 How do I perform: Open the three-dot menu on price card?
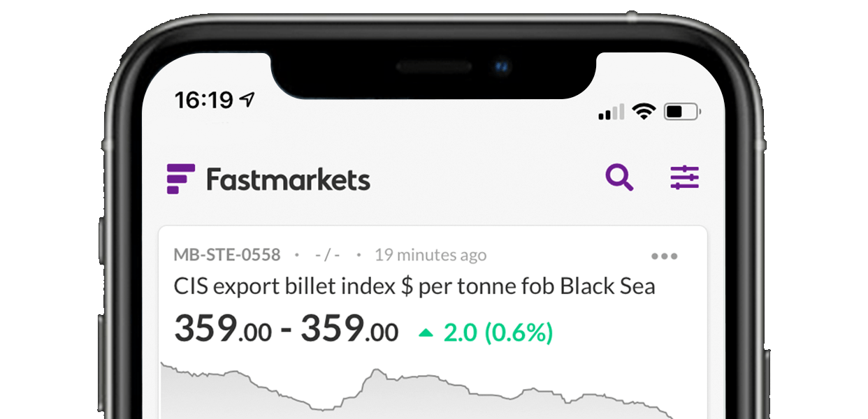click(x=664, y=256)
